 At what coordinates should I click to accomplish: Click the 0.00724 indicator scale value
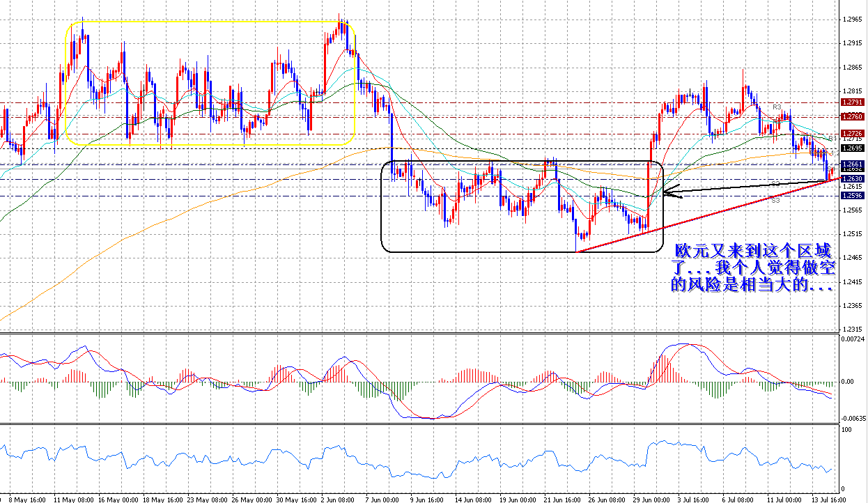tap(851, 340)
